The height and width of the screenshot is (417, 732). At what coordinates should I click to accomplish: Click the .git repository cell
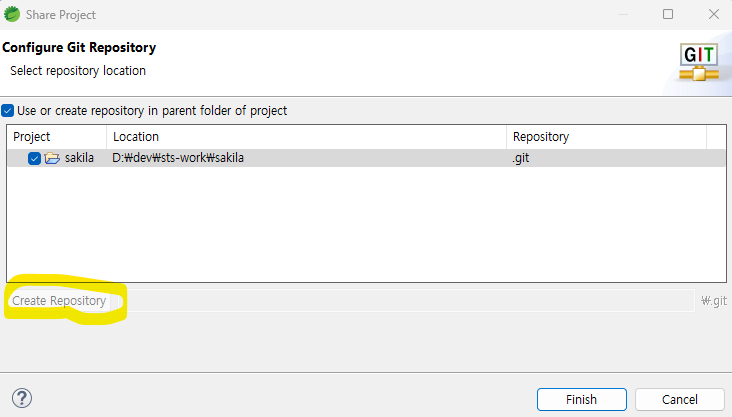click(x=521, y=158)
